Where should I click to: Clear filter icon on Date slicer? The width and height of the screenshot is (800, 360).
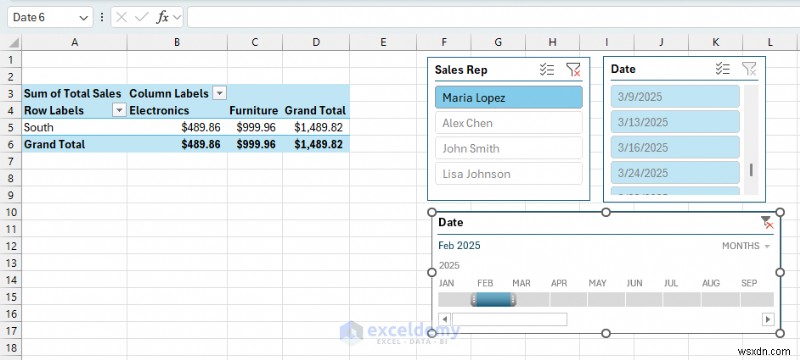749,69
